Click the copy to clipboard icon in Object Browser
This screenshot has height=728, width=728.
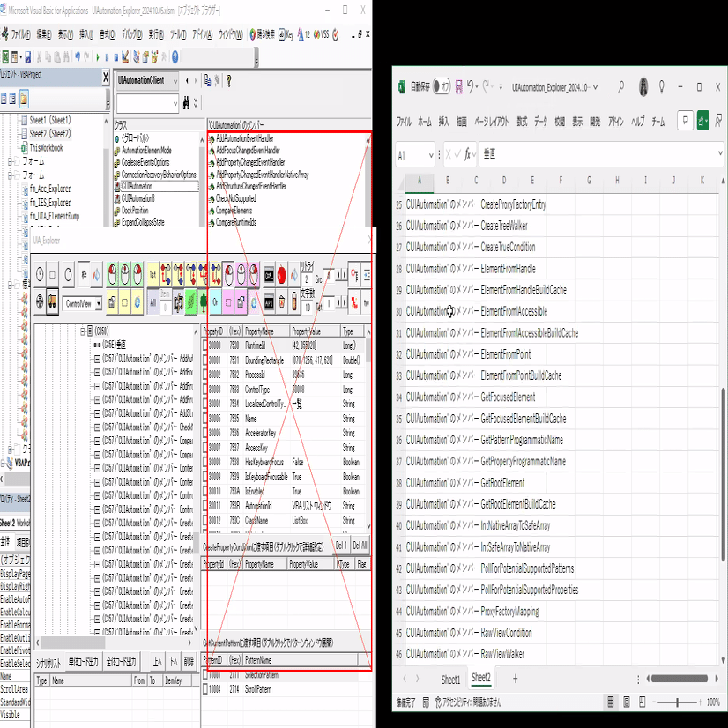click(207, 80)
